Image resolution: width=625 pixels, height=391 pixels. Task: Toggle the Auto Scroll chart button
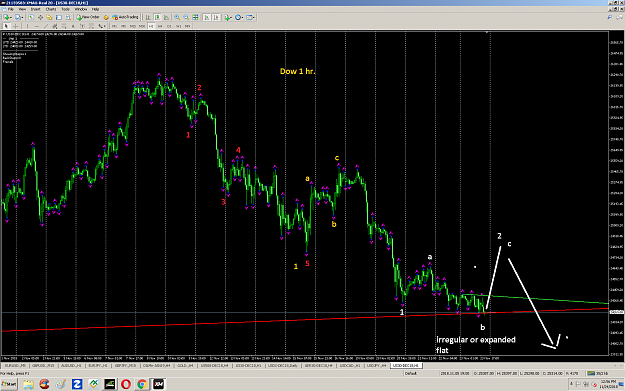coord(207,17)
